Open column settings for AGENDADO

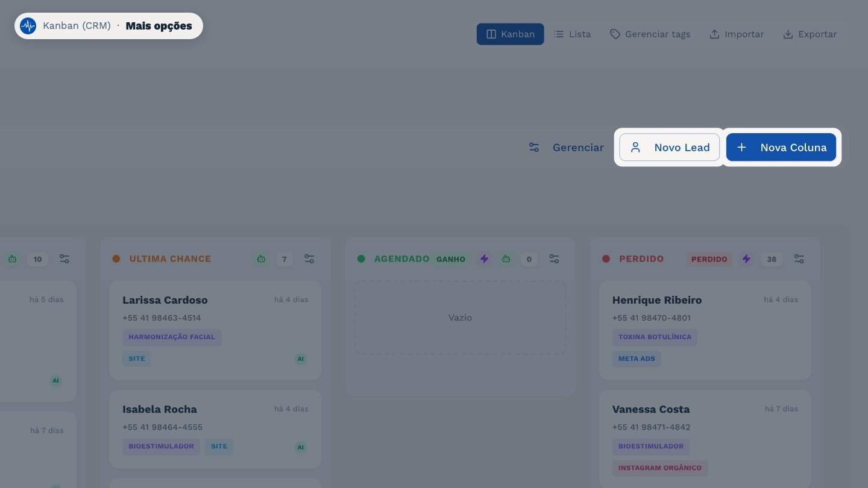coord(554,259)
